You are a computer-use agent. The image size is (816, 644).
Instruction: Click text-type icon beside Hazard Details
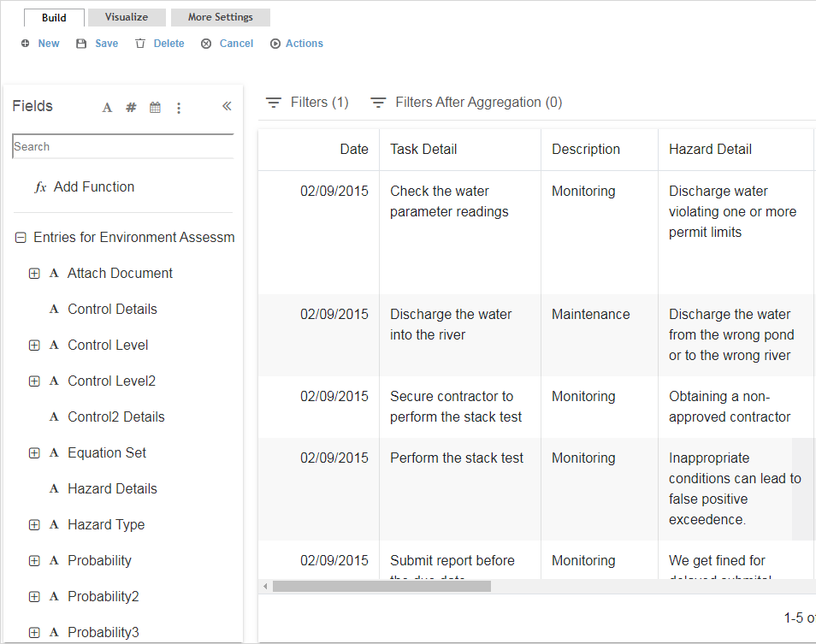(x=54, y=488)
